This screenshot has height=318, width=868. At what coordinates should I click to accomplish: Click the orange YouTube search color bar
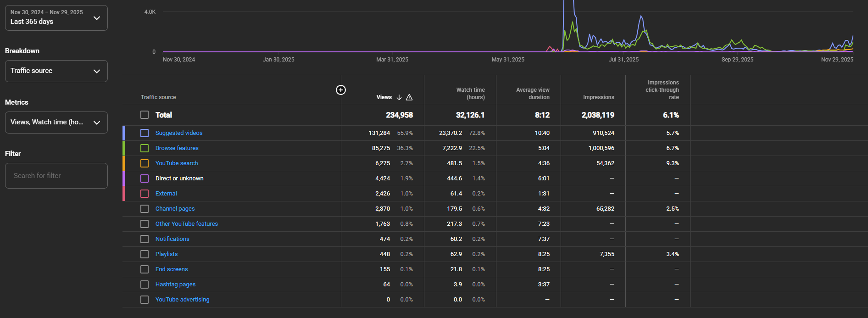[124, 163]
